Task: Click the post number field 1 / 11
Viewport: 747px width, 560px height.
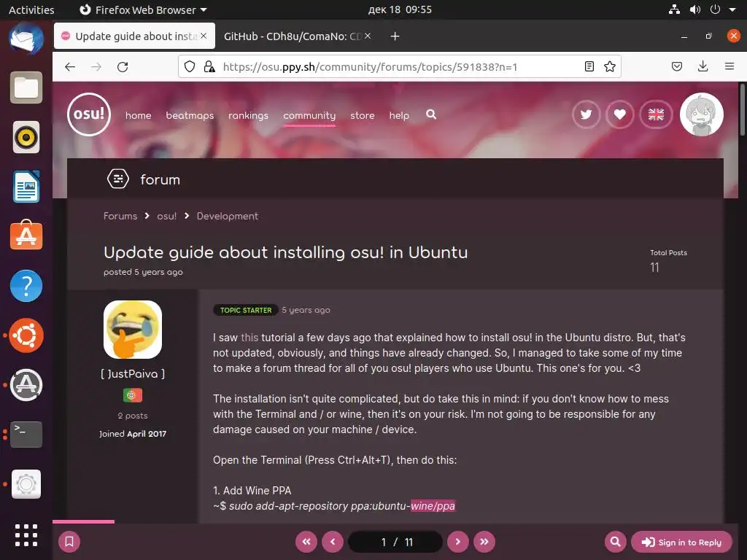Action: (395, 542)
